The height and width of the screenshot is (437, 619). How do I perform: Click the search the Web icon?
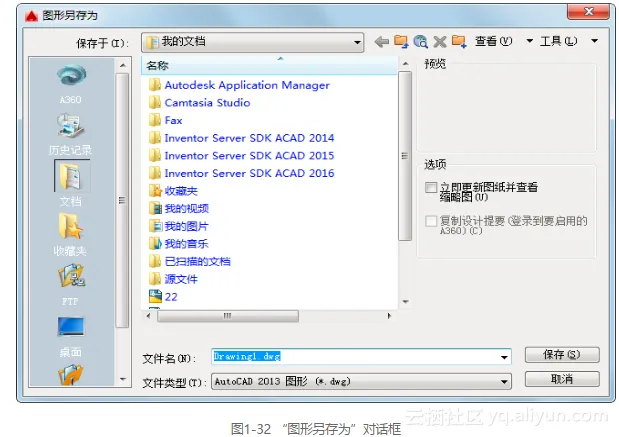[420, 41]
